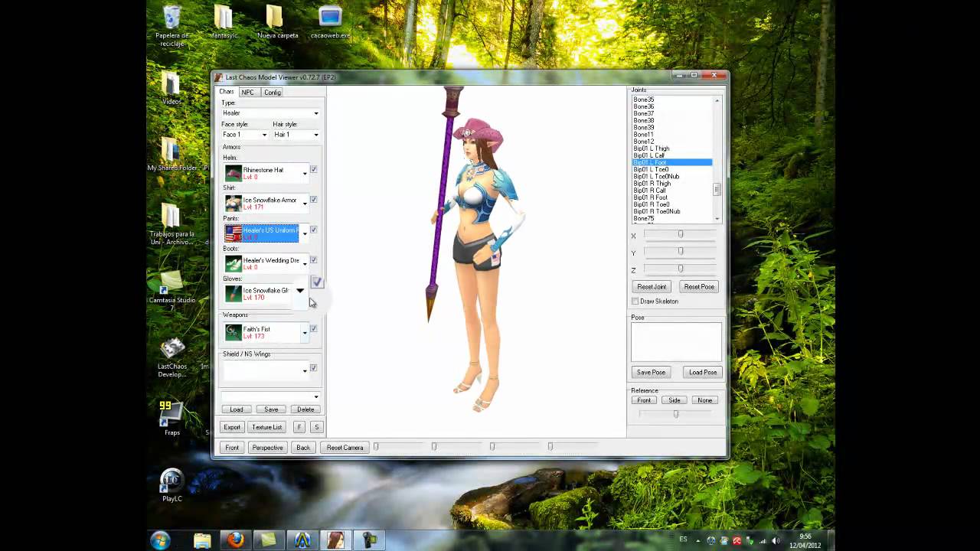The height and width of the screenshot is (551, 980).
Task: Switch to the NPC tab
Action: pos(248,93)
